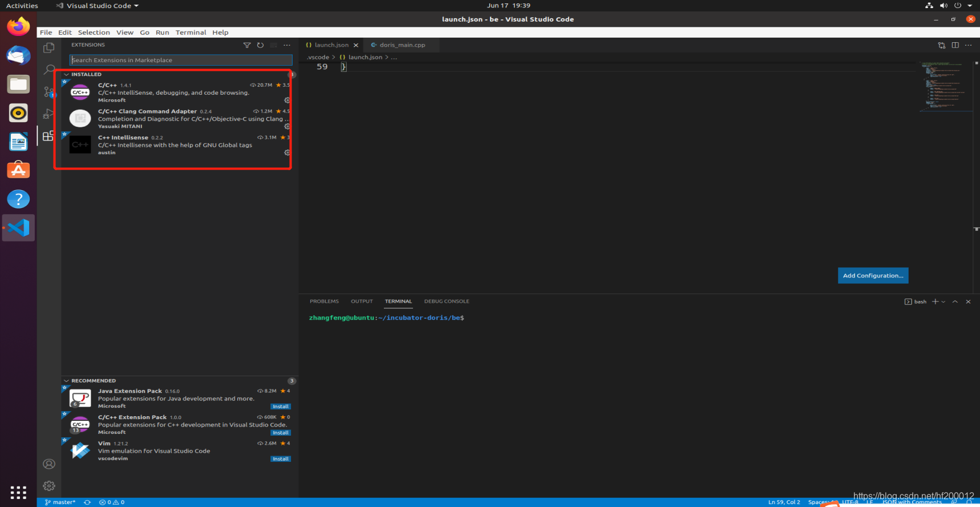Open the Terminal menu
980x507 pixels.
click(x=191, y=33)
